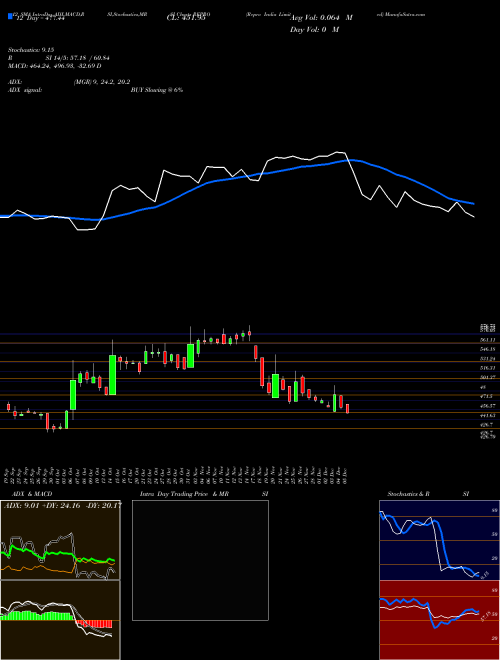The width and height of the screenshot is (500, 660).
Task: Click the 'SI 14/3: 37.18 / 69.84' RSI text
Action: [78, 58]
